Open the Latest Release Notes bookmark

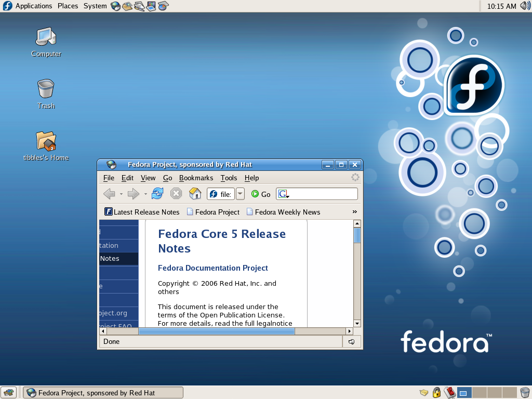coord(142,212)
